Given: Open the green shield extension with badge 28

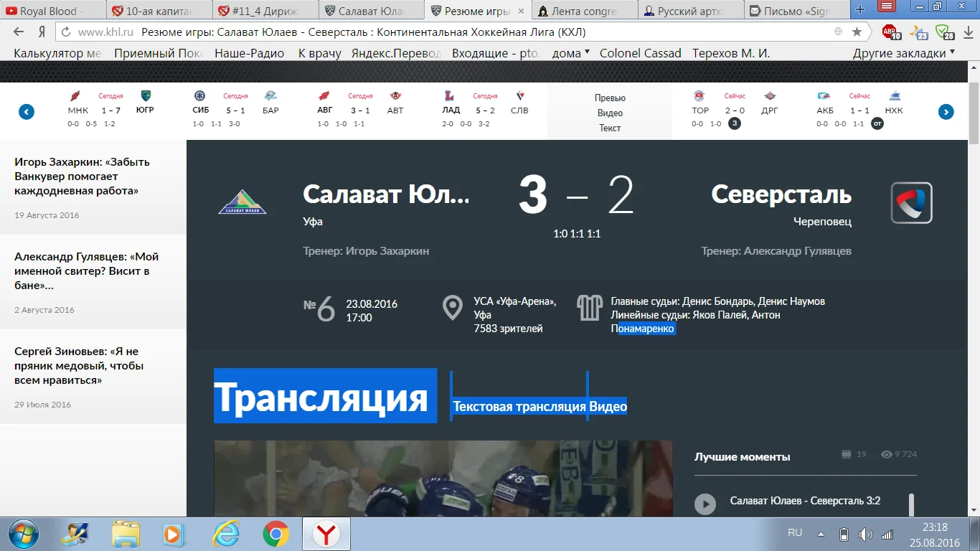Looking at the screenshot, I should (945, 32).
